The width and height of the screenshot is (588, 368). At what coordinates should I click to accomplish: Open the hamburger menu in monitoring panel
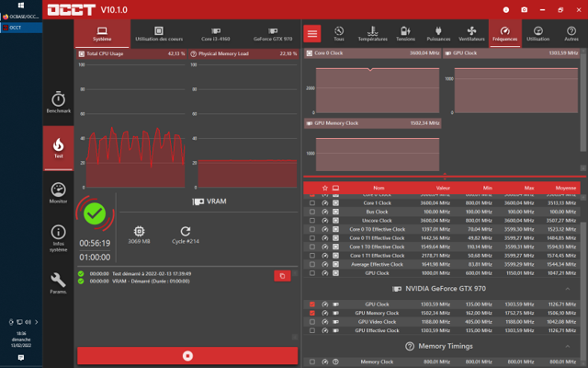click(x=312, y=34)
